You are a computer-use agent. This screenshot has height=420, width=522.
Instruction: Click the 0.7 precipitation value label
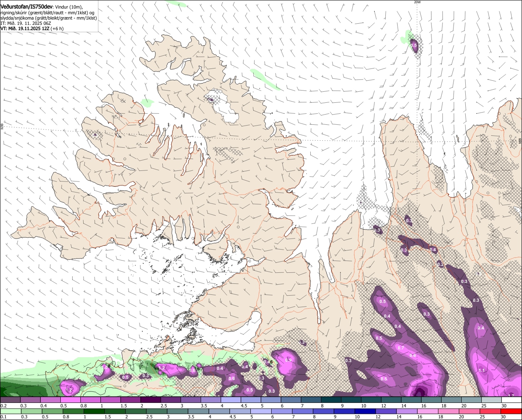[x=401, y=348]
